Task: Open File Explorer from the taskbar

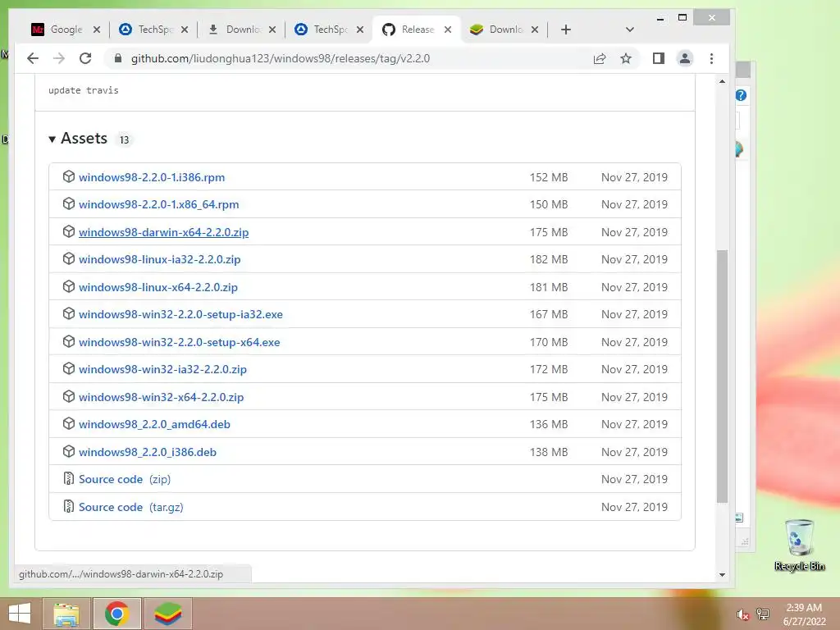Action: 66,614
